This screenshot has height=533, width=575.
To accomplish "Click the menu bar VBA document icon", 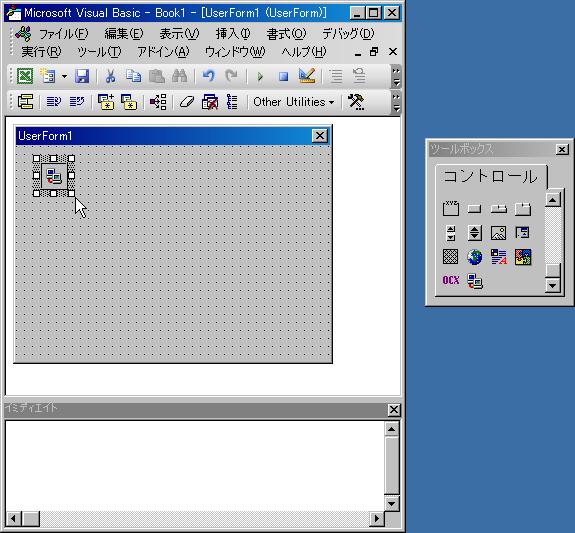I will pyautogui.click(x=23, y=34).
